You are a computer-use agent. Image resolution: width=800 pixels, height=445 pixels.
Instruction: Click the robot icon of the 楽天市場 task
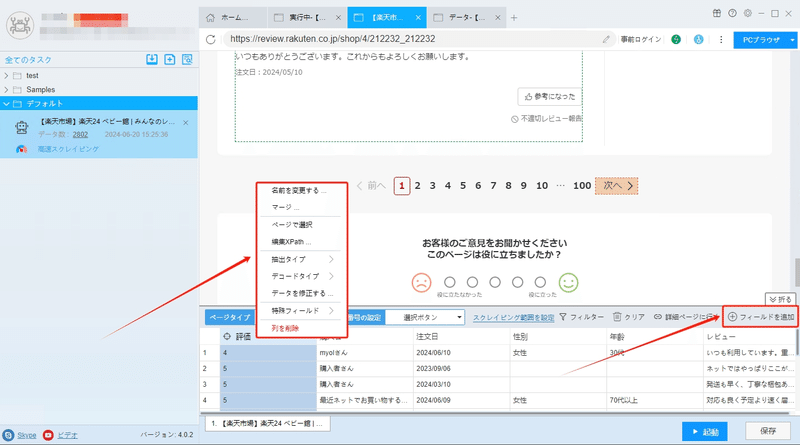(21, 127)
